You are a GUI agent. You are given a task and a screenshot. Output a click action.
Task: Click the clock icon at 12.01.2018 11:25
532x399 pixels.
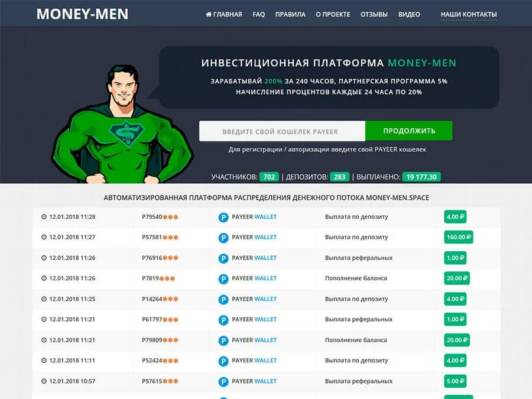click(x=44, y=299)
